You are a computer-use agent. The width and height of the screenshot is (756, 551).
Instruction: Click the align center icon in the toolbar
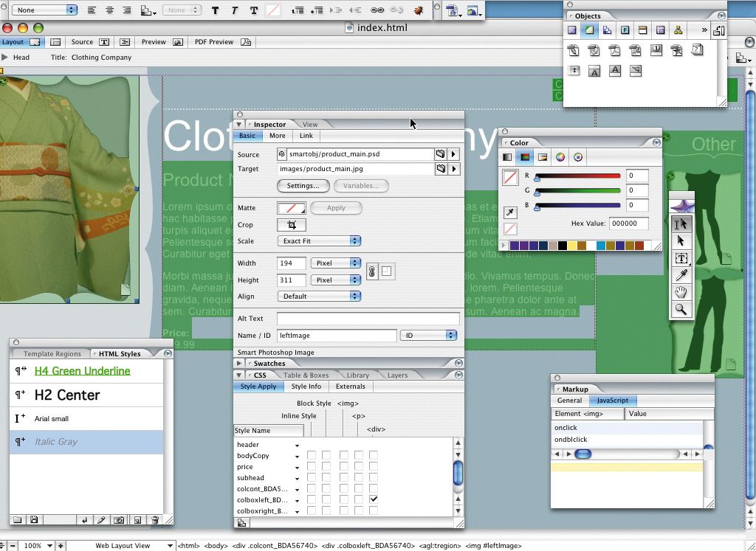[x=109, y=10]
